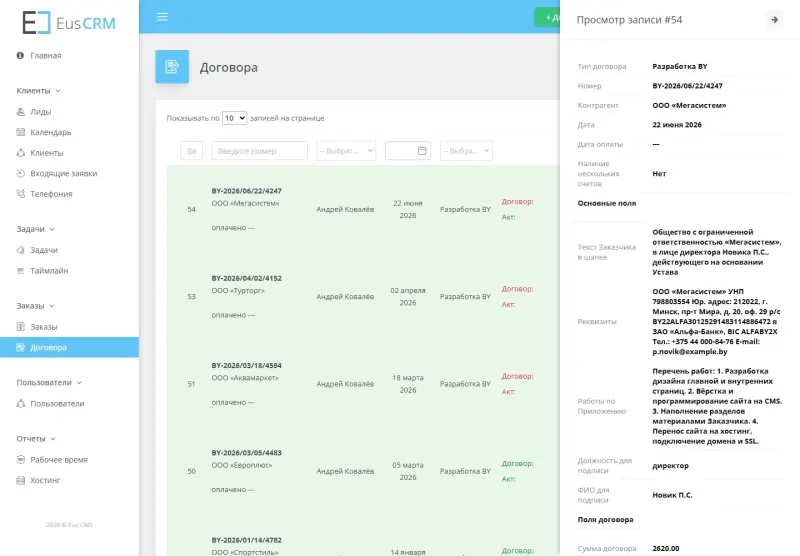Image resolution: width=800 pixels, height=556 pixels.
Task: Collapse the Заказы section header
Action: tap(35, 306)
